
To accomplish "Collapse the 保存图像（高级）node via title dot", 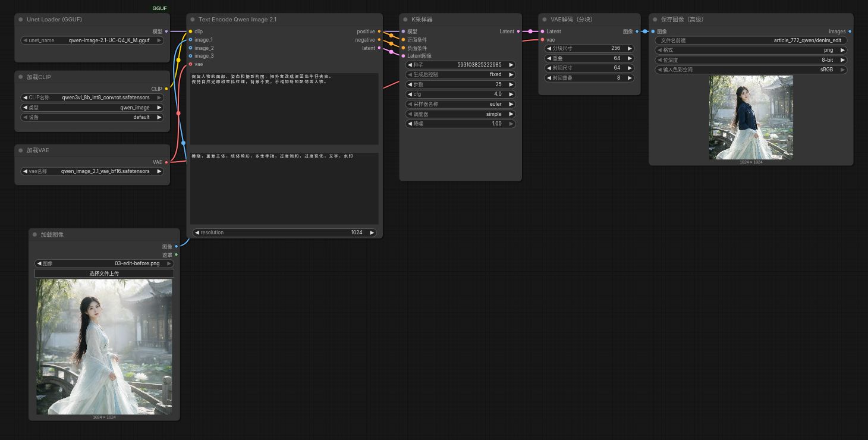I will tap(655, 20).
